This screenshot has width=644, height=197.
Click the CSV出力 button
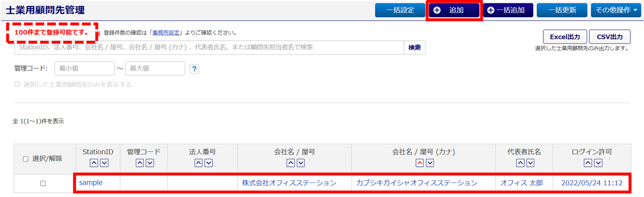coord(610,37)
